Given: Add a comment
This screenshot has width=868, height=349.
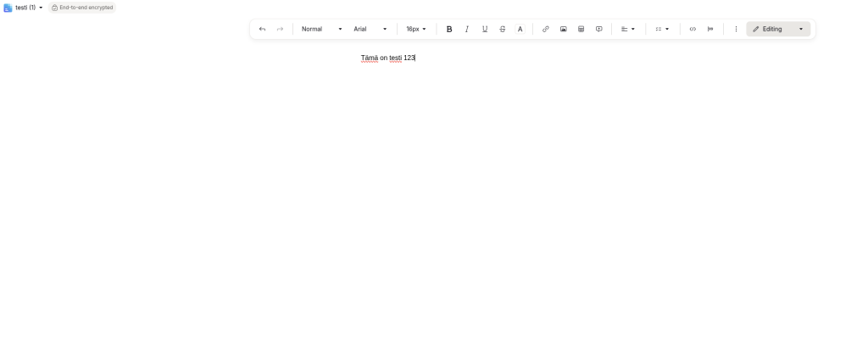Looking at the screenshot, I should click(x=598, y=30).
